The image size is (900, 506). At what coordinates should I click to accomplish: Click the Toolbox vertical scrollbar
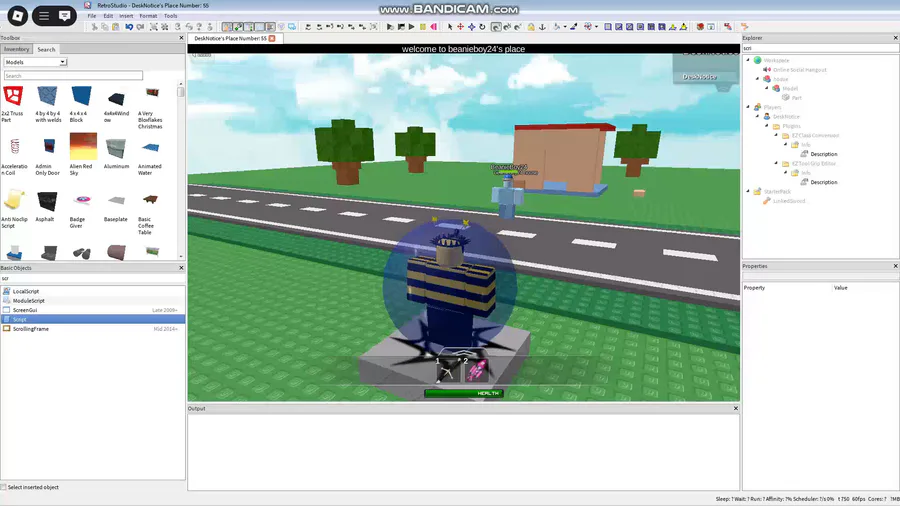pyautogui.click(x=181, y=170)
